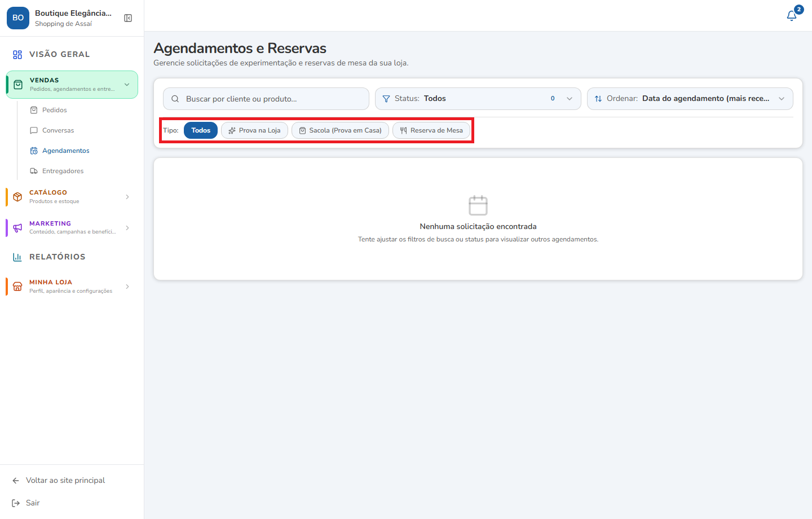Collapse the Vendas section chevron
This screenshot has height=519, width=812.
coord(127,85)
